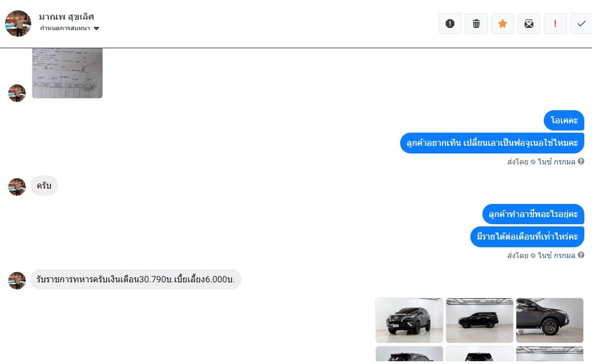Click help icon after first ส่งโดย ไนซ์ กรกมล
592x364 pixels.
tap(581, 161)
